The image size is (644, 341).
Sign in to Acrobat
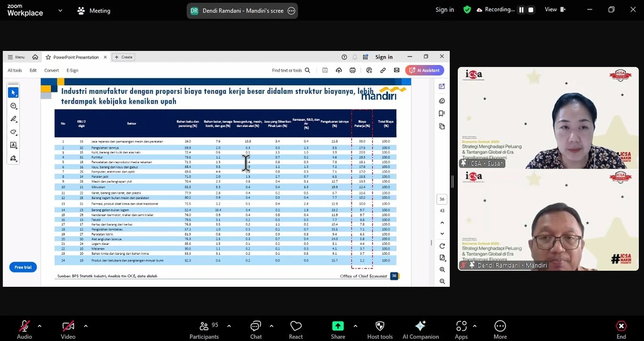pos(384,57)
